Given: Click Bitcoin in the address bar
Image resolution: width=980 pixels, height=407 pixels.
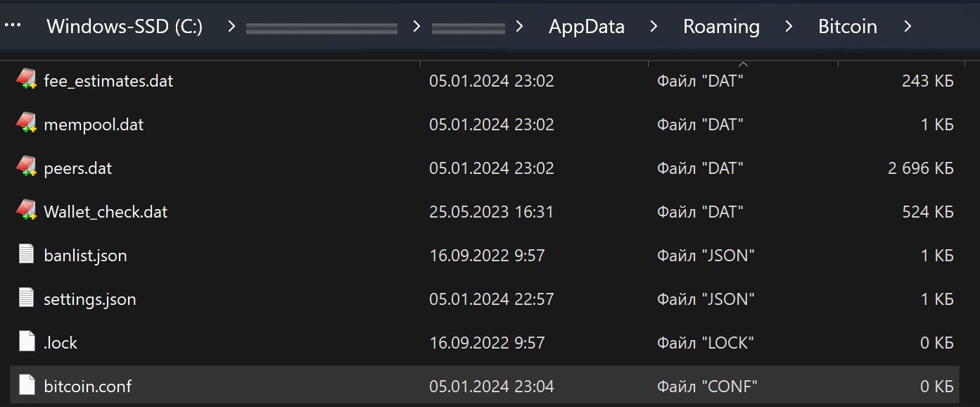Looking at the screenshot, I should (x=847, y=26).
